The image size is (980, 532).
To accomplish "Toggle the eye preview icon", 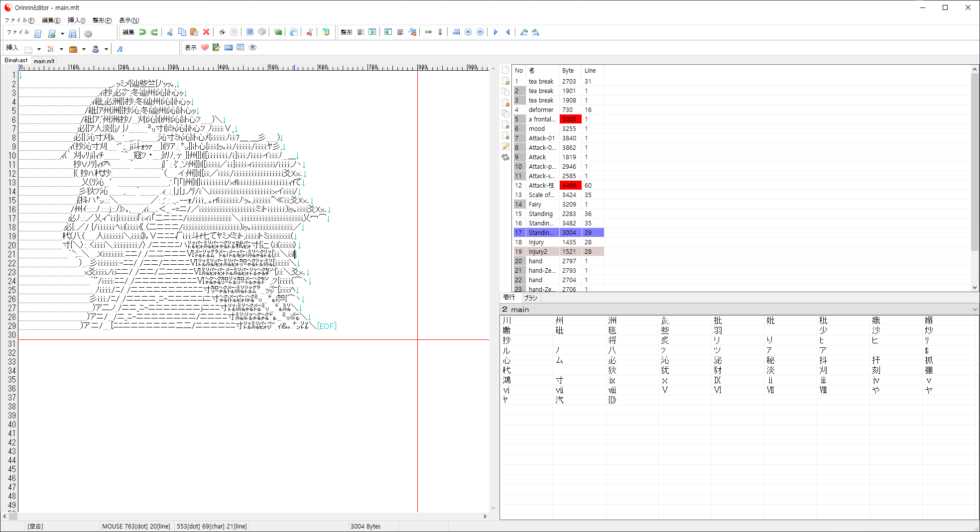I will pyautogui.click(x=252, y=48).
